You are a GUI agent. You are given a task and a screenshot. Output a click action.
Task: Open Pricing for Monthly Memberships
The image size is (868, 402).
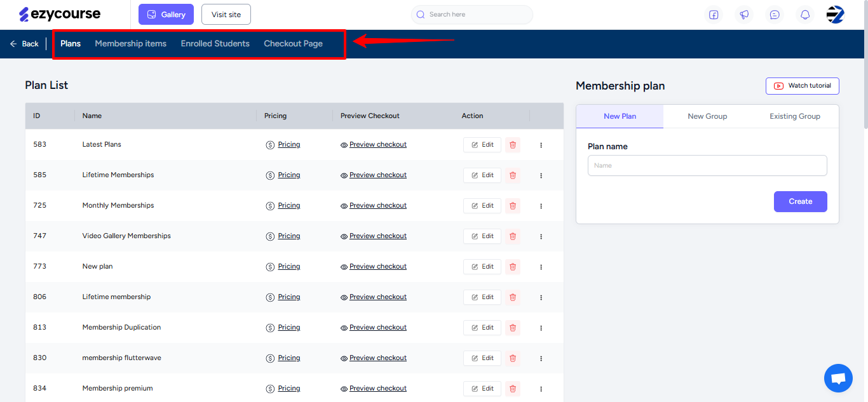pos(283,206)
